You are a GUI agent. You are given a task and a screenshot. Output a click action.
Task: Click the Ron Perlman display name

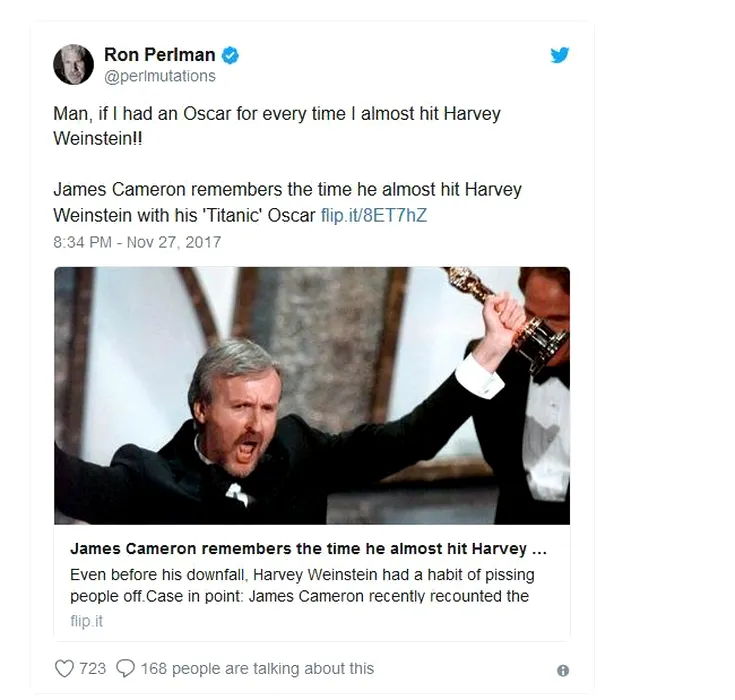click(159, 55)
